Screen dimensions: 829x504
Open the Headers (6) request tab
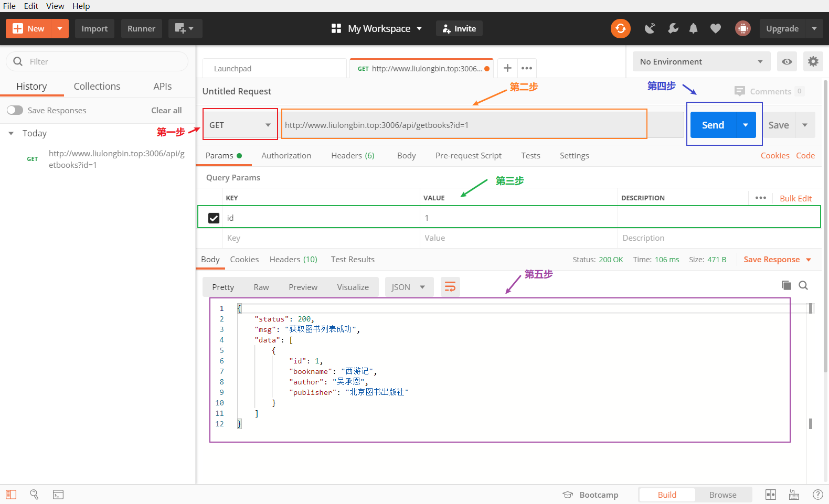353,156
